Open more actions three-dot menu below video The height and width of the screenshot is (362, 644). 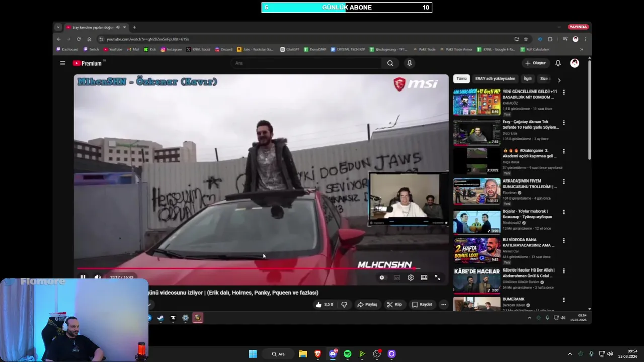pos(443,304)
